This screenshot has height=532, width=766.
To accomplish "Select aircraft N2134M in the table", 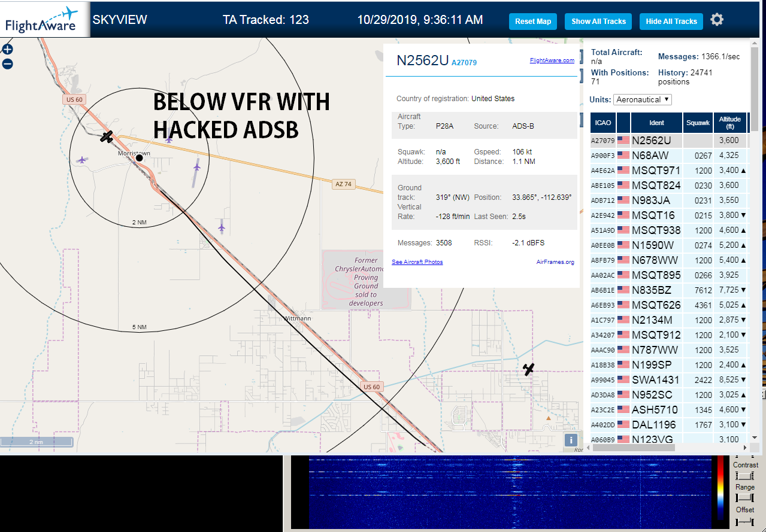I will coord(669,320).
